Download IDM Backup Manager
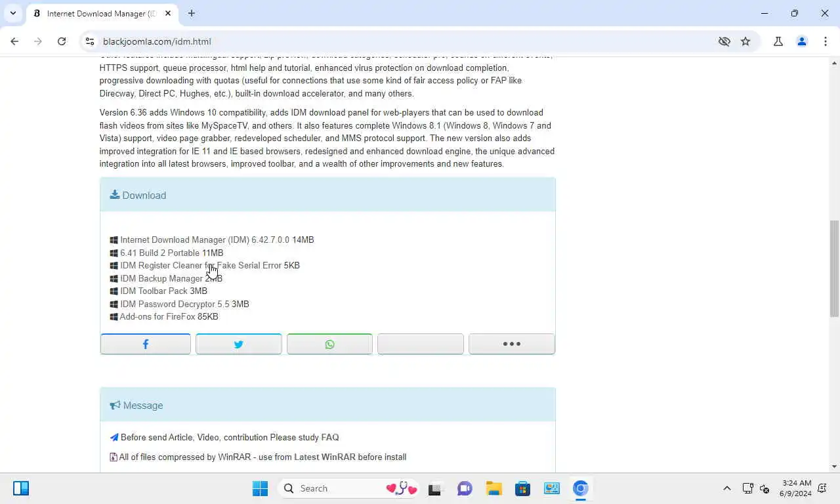Image resolution: width=840 pixels, height=504 pixels. coord(161,278)
